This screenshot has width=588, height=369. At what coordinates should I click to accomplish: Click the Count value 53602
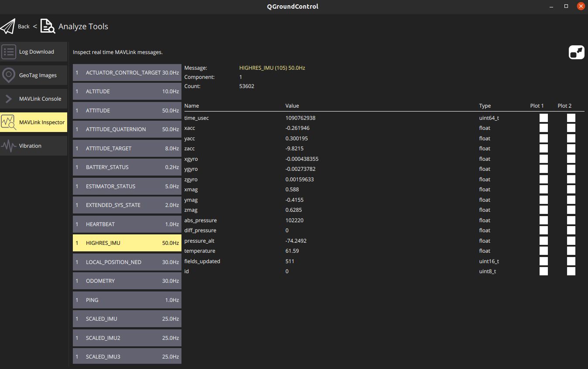(x=247, y=86)
